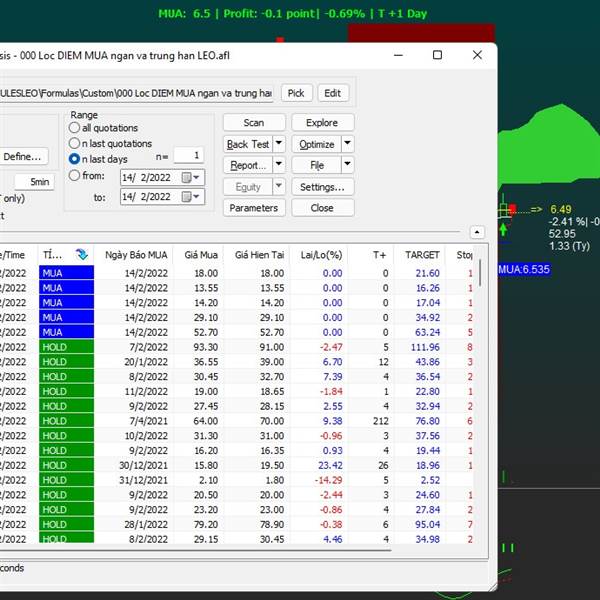This screenshot has height=600, width=600.
Task: Open the Equity dropdown arrow
Action: 279,186
